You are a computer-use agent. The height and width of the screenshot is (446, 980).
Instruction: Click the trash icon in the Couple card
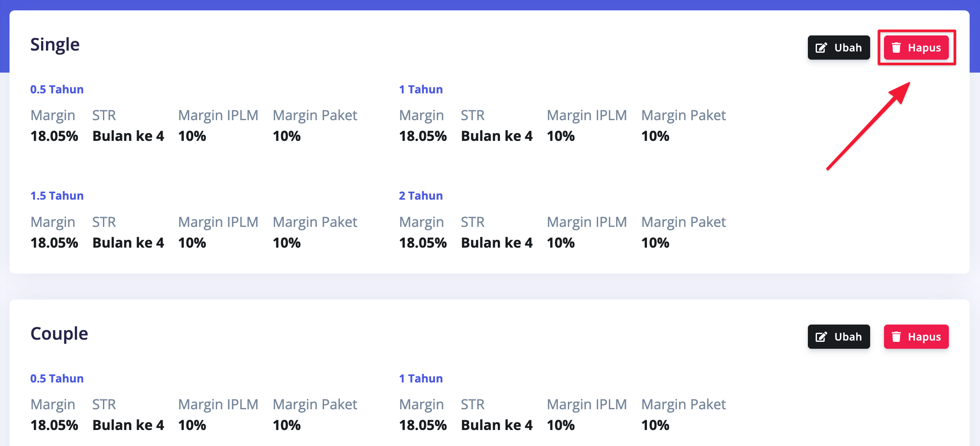pyautogui.click(x=896, y=337)
